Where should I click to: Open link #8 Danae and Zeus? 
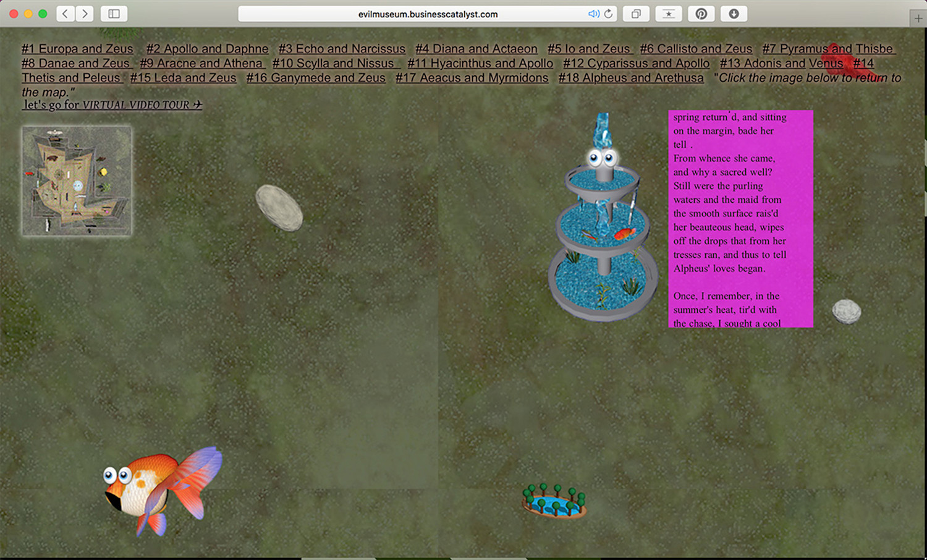(x=76, y=63)
